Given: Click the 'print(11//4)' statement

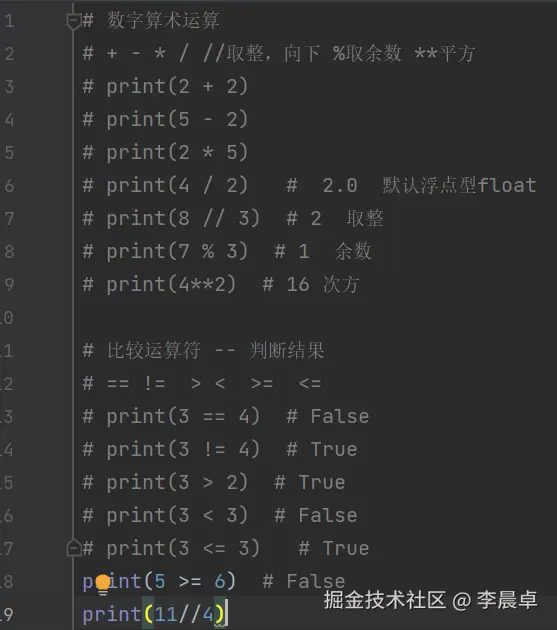Looking at the screenshot, I should (153, 614).
